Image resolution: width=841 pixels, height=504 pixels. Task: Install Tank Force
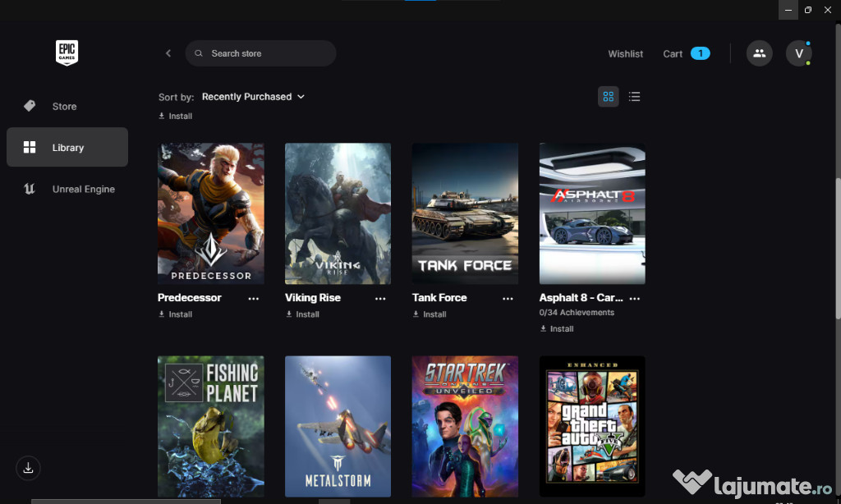[x=430, y=314]
